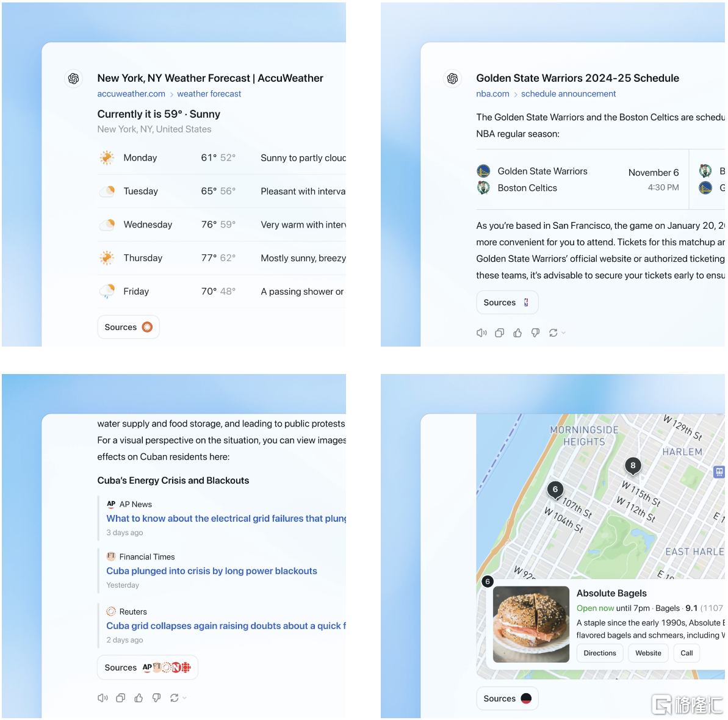Open Sources button below bagel map
The height and width of the screenshot is (720, 728).
tap(507, 699)
